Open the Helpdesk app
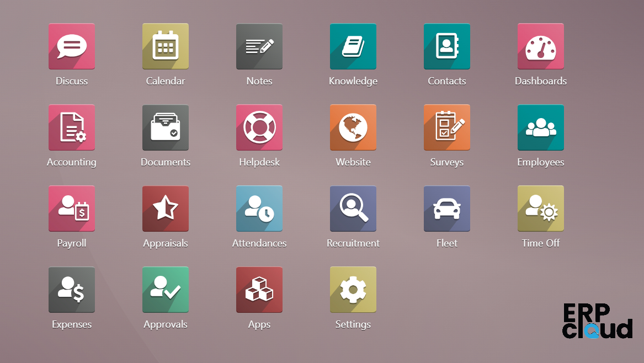The width and height of the screenshot is (644, 363). 259,127
